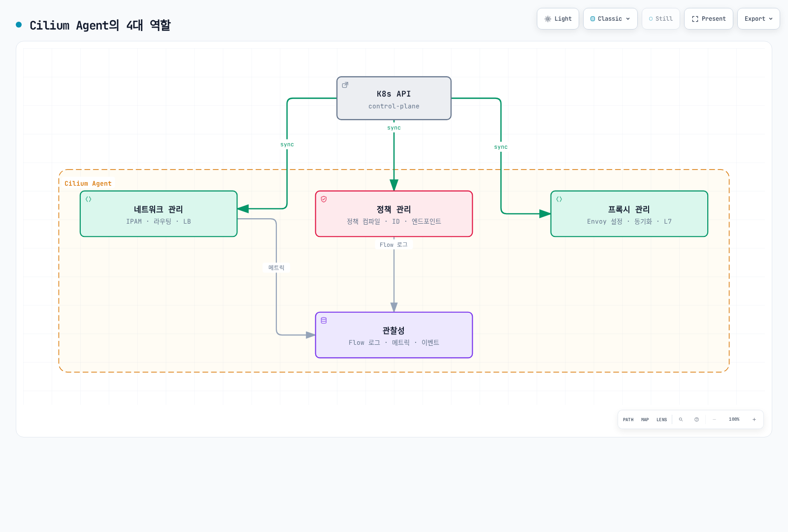Image resolution: width=788 pixels, height=532 pixels.
Task: Click the 메트릭 edge label
Action: pos(276,267)
